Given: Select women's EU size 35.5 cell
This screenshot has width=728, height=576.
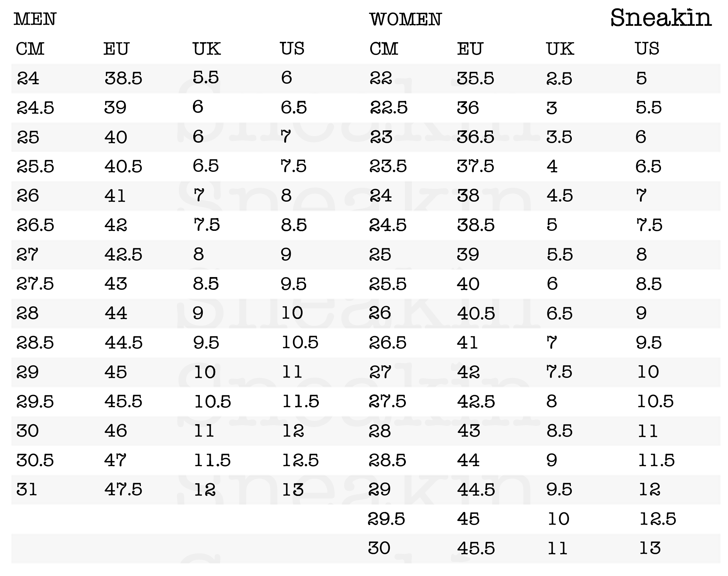Looking at the screenshot, I should click(x=476, y=78).
